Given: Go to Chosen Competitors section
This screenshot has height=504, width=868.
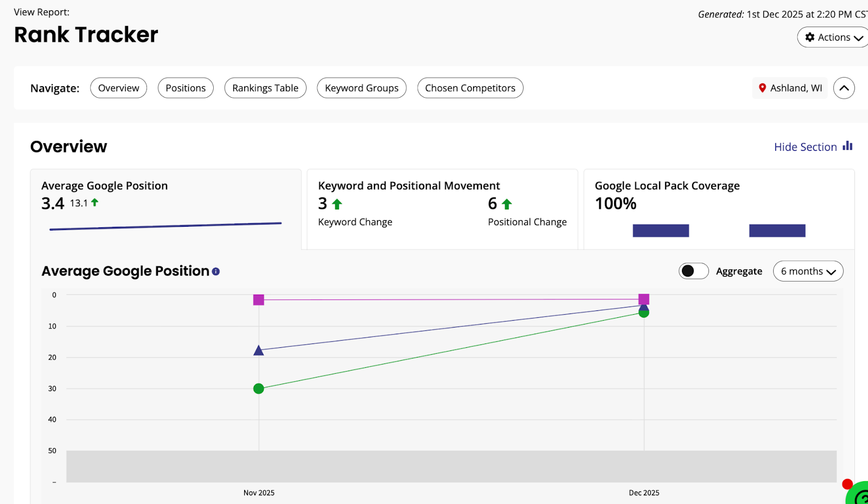Looking at the screenshot, I should [x=470, y=88].
